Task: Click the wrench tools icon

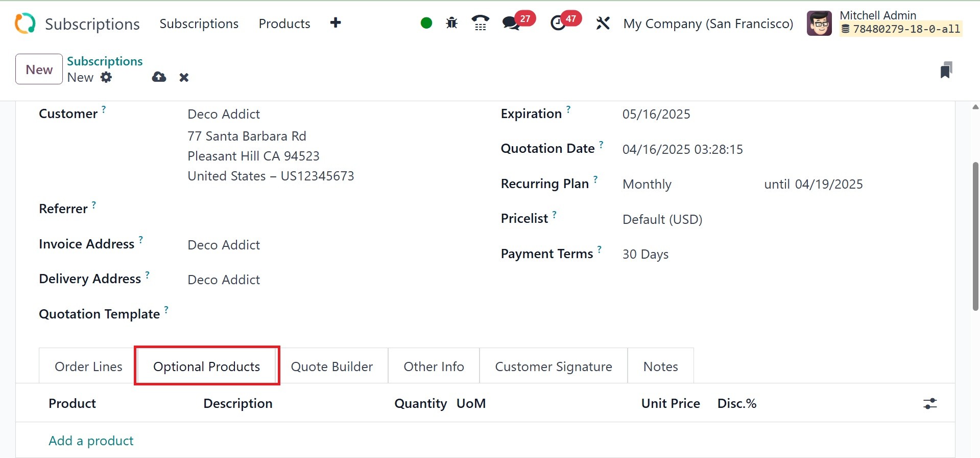Action: coord(603,23)
